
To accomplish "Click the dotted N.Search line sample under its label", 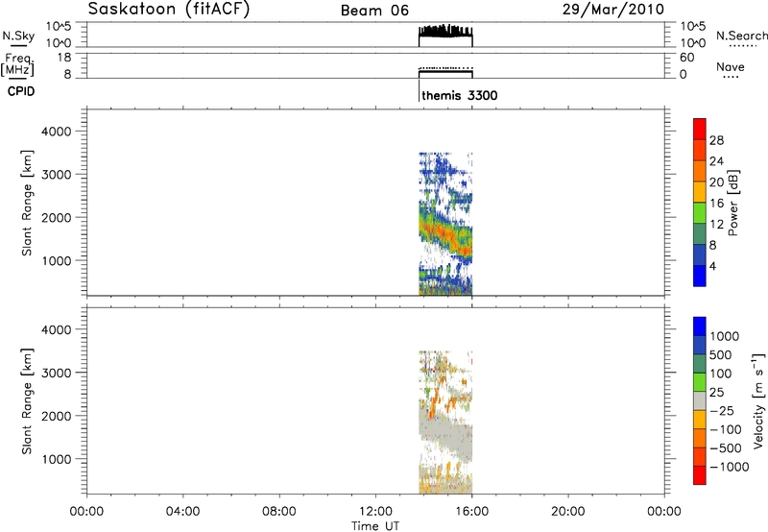I will click(x=742, y=46).
